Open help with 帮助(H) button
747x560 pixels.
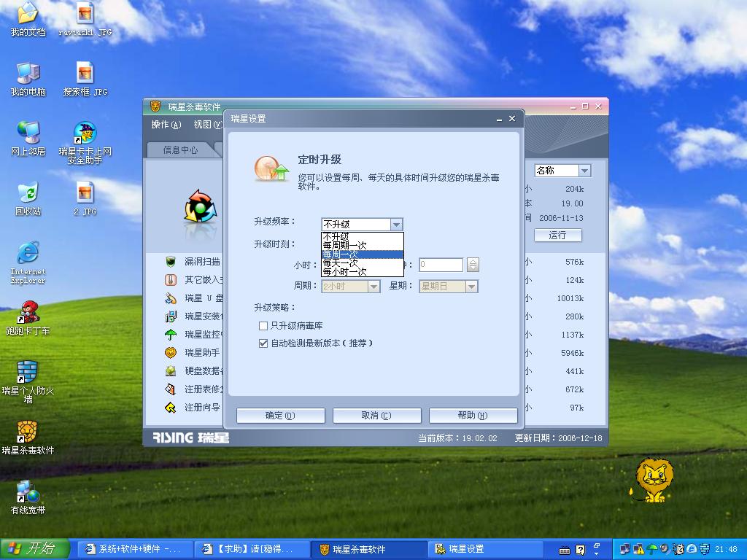coord(473,415)
